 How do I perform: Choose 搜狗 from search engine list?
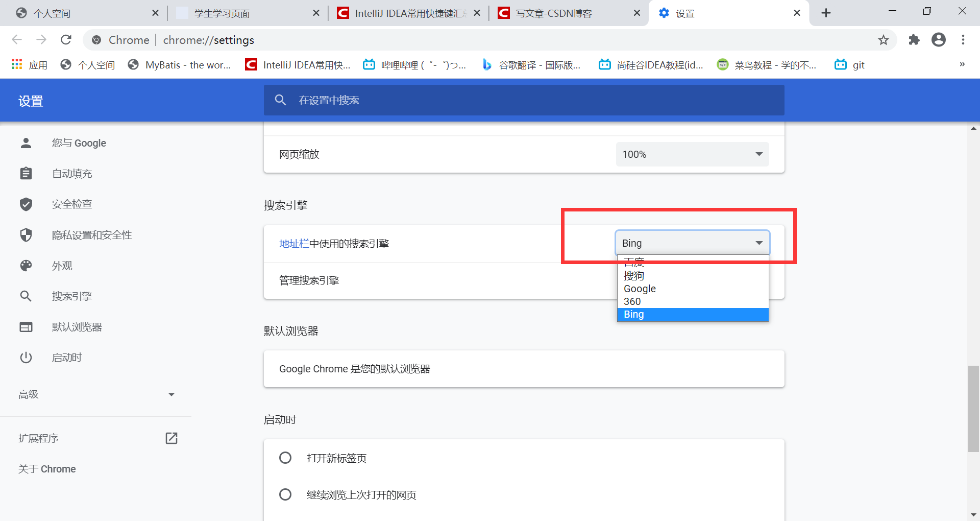[x=693, y=276]
